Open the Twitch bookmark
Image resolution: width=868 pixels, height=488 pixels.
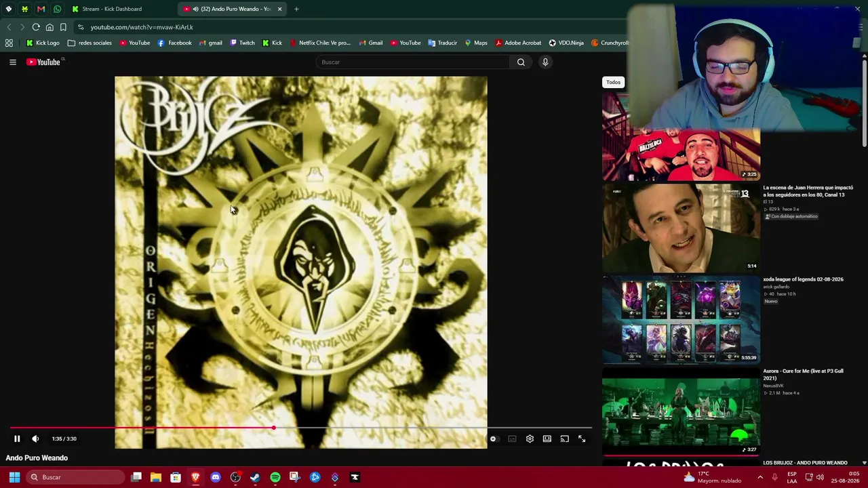[242, 43]
